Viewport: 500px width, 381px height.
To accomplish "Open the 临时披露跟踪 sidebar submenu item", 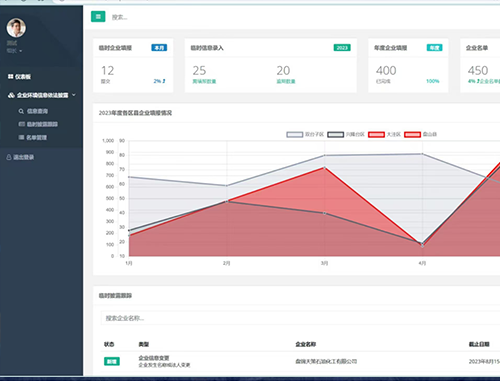I will point(42,124).
